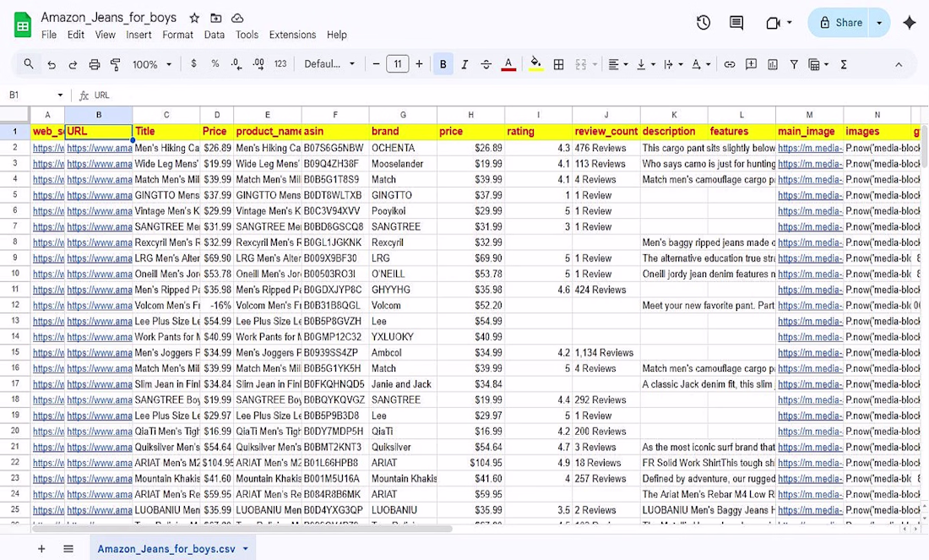Image resolution: width=929 pixels, height=560 pixels.
Task: Undo the last action
Action: coord(52,64)
